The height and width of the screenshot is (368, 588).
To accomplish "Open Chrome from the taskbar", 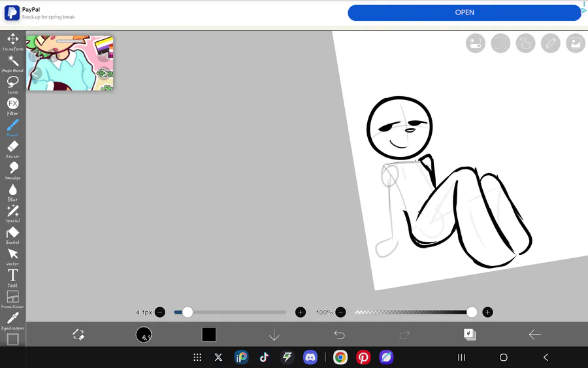I will click(340, 357).
